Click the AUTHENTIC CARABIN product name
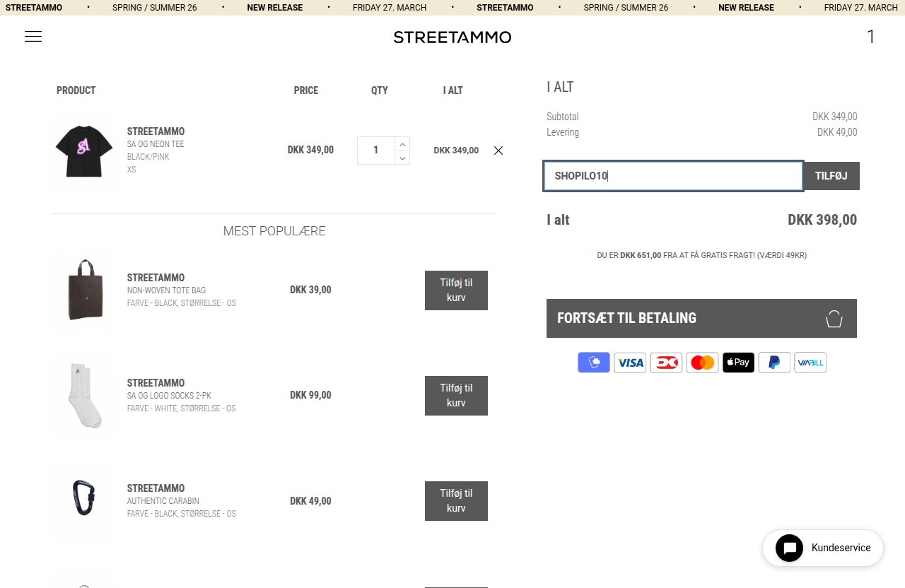Screen dimensions: 905x588 click(x=163, y=501)
